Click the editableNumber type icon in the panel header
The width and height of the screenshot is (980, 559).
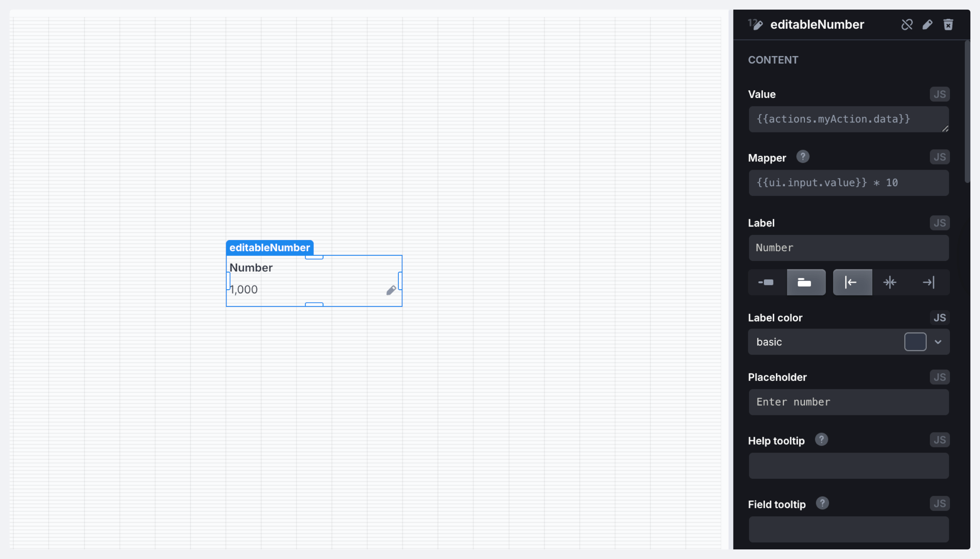tap(755, 25)
